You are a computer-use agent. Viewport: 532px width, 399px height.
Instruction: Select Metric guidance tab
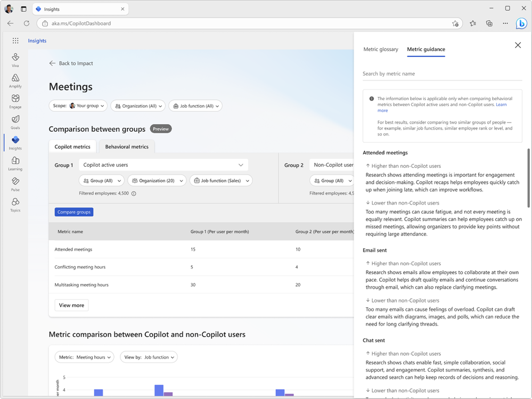(x=426, y=49)
